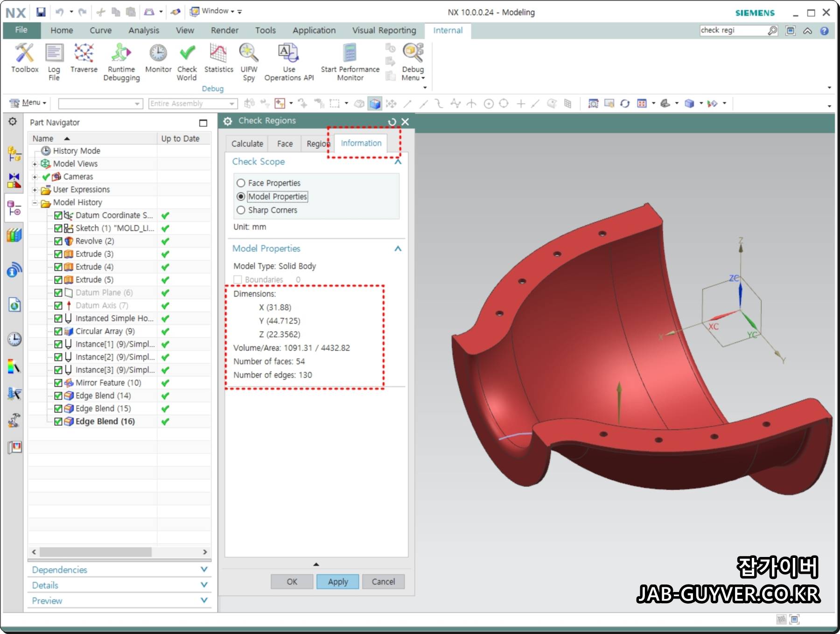Switch to the Home ribbon tab

(x=62, y=30)
